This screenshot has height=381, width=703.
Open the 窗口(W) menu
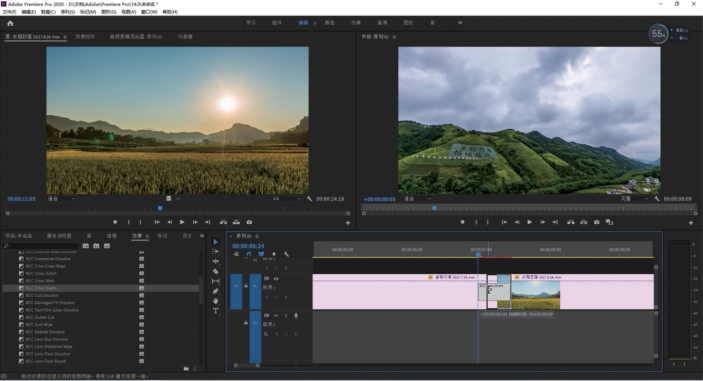point(149,12)
